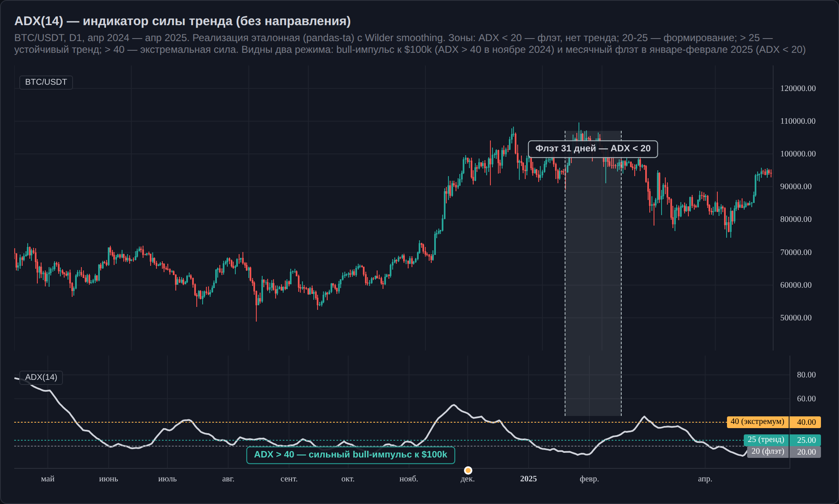The width and height of the screenshot is (839, 504).
Task: Click the 'апр.' time axis label
Action: tap(705, 479)
